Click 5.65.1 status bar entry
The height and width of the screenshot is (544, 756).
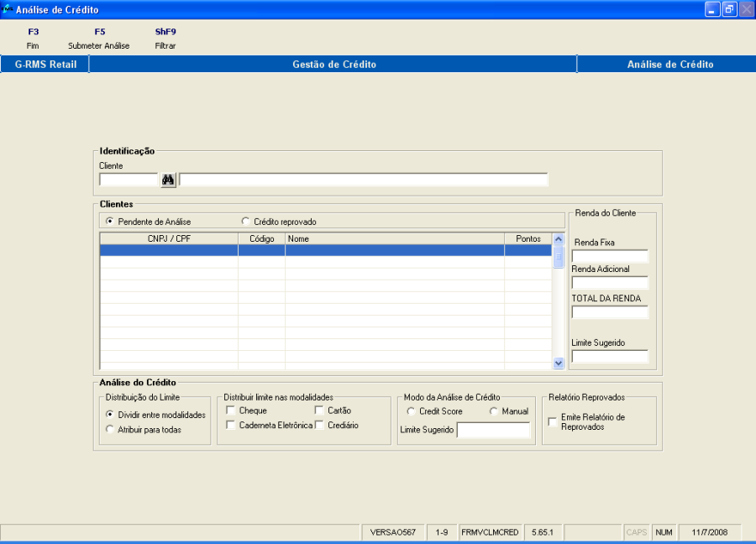click(x=543, y=532)
